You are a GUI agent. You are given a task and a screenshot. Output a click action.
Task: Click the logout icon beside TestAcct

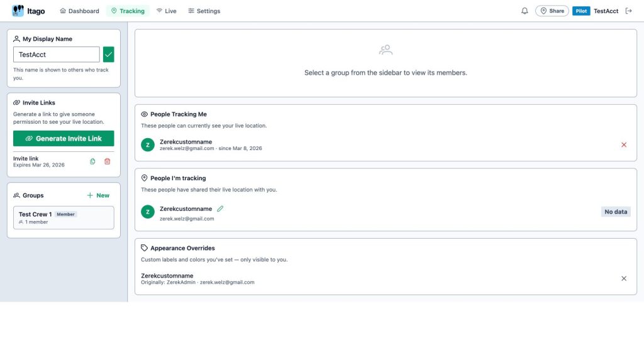point(628,11)
